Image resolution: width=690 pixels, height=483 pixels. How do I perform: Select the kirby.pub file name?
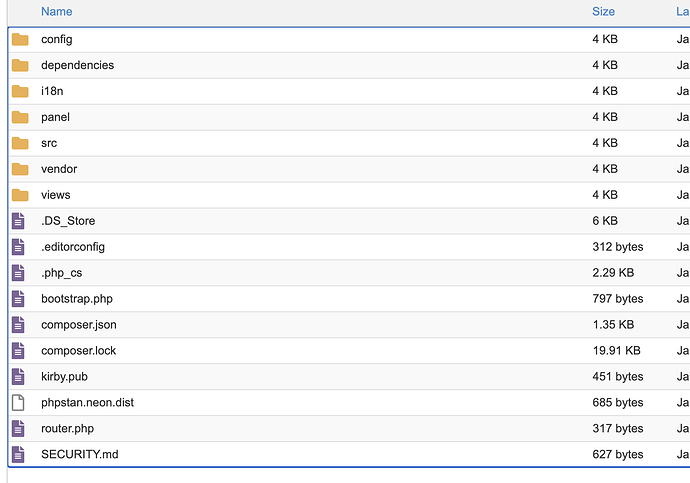click(66, 377)
